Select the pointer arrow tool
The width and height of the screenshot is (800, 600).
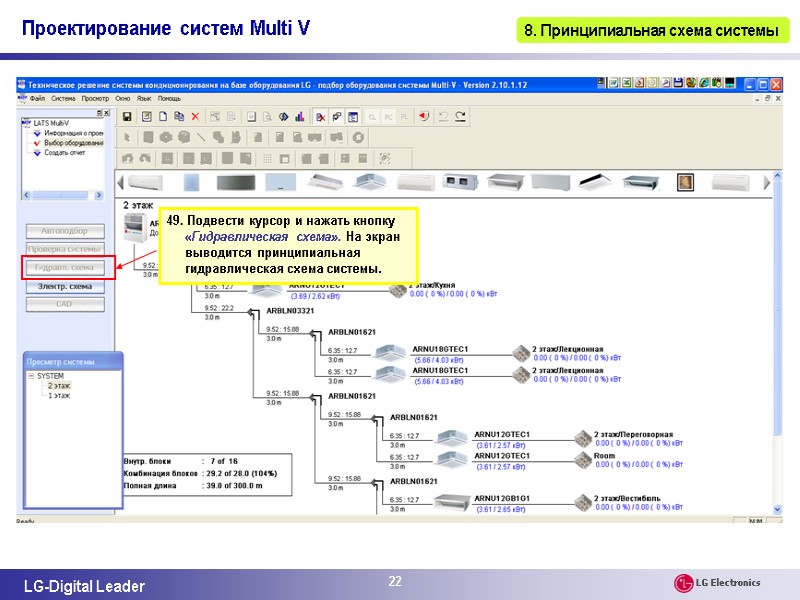tap(127, 137)
